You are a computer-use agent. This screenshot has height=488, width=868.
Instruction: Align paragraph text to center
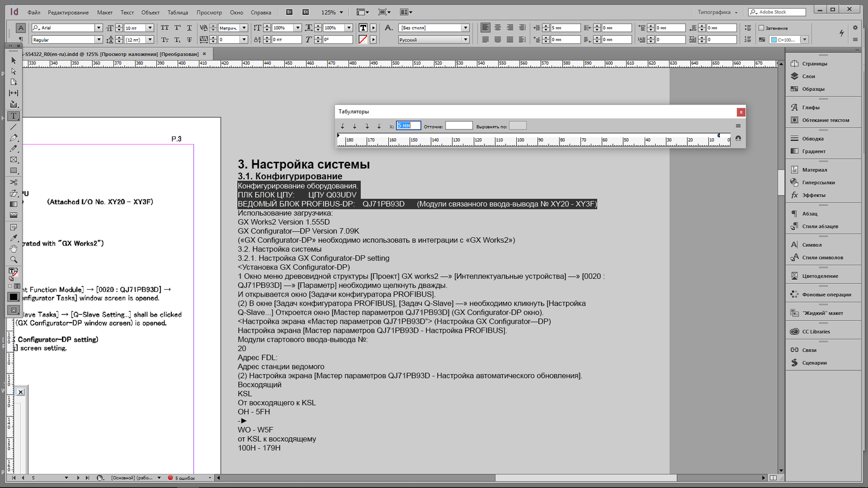coord(498,28)
